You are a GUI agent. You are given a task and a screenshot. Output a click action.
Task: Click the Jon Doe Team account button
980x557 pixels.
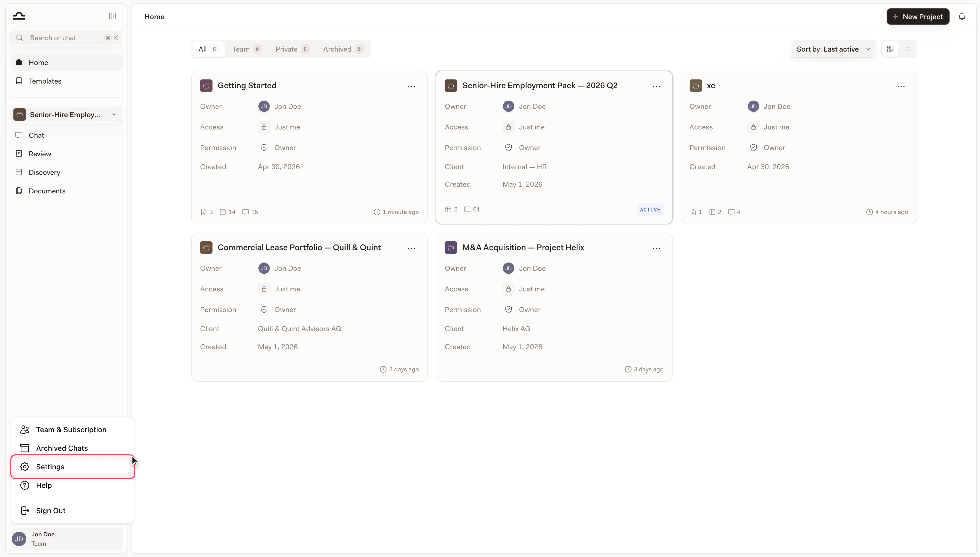[x=67, y=539]
